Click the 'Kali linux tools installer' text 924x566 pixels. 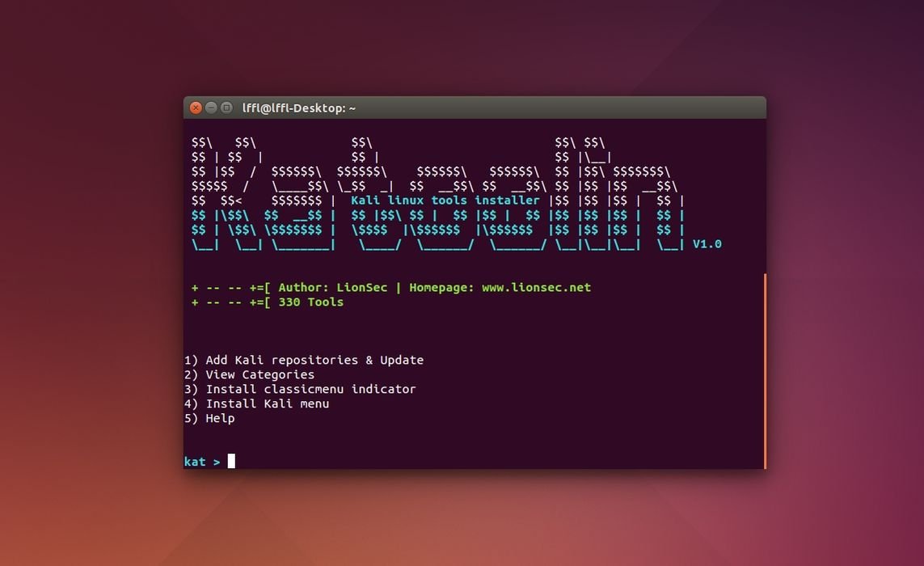point(445,201)
